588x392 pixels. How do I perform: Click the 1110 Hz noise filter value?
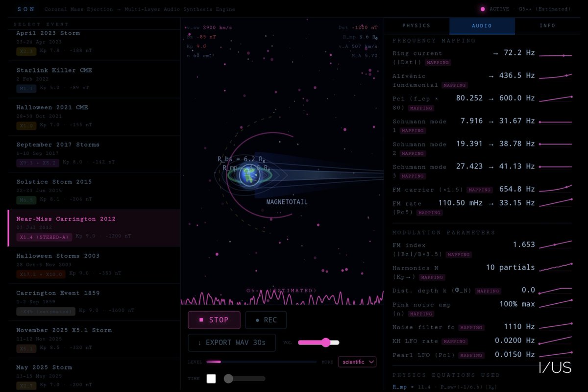[x=519, y=326]
